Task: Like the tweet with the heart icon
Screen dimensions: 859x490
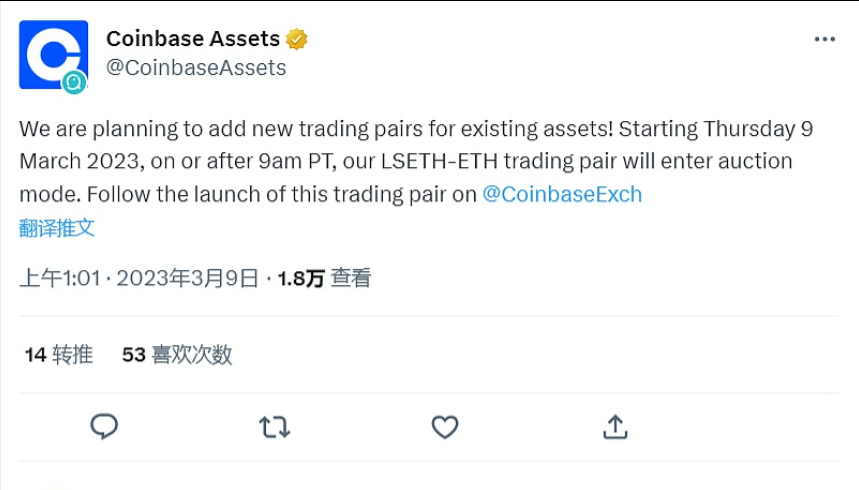Action: click(444, 427)
